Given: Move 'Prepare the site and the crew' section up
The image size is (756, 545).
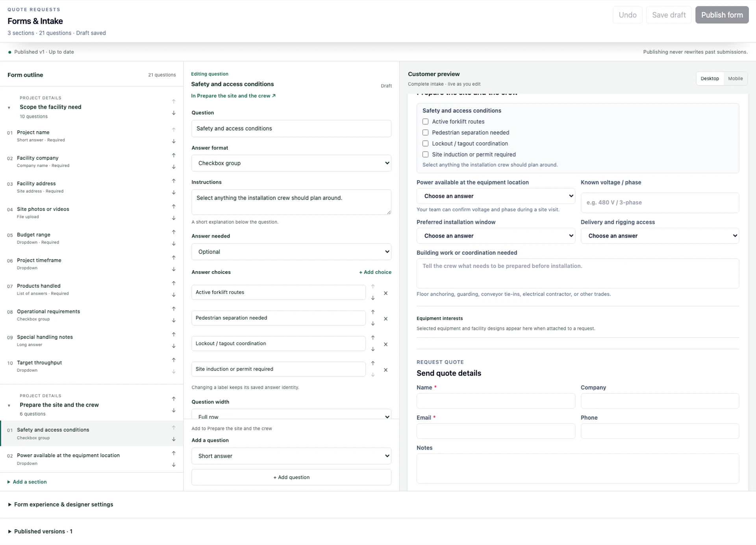Looking at the screenshot, I should click(174, 399).
